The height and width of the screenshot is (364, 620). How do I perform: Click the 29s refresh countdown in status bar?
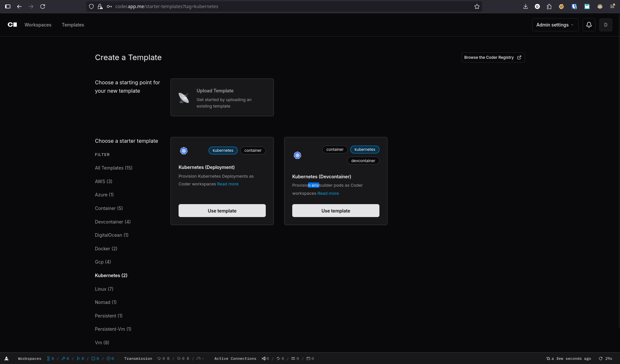pos(605,359)
